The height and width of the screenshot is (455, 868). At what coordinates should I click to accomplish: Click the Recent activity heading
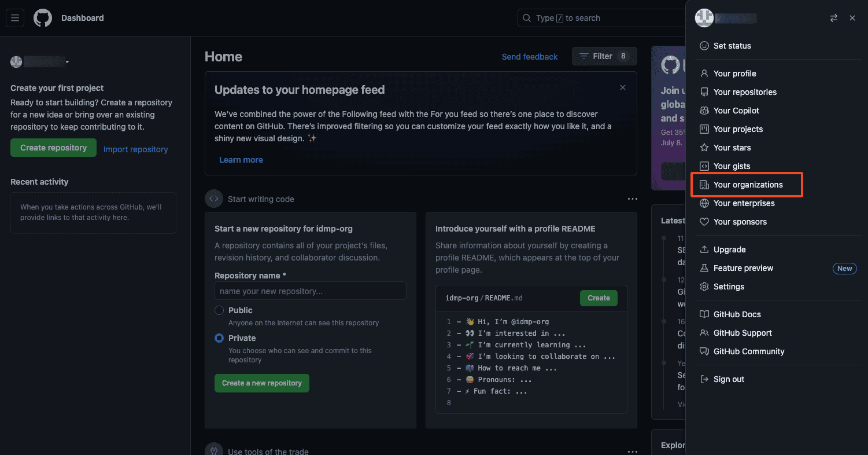(39, 182)
